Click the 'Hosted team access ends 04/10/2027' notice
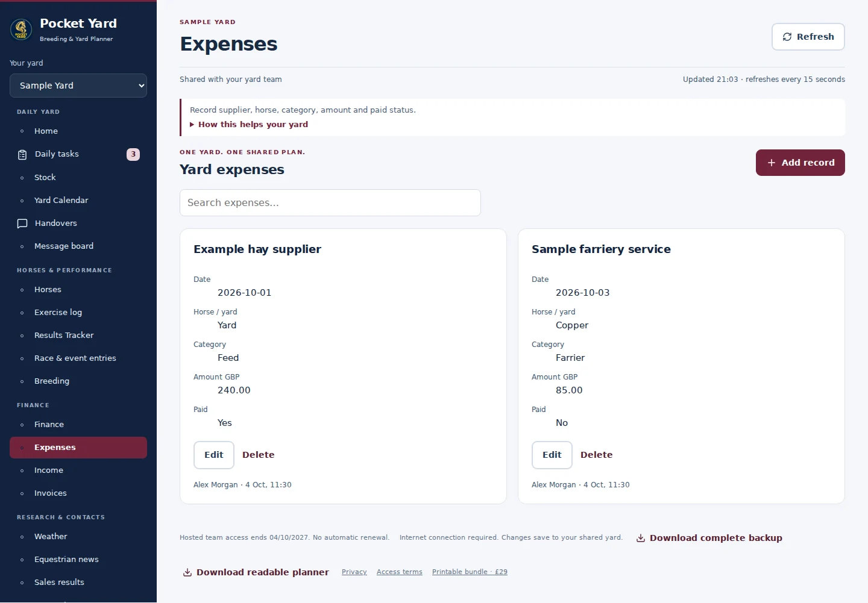The height and width of the screenshot is (603, 868). click(285, 537)
